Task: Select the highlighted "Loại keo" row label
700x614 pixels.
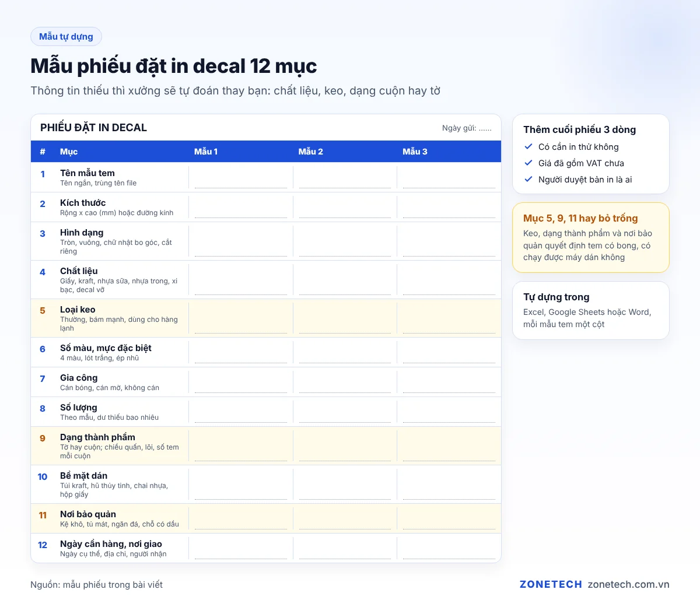Action: (x=78, y=310)
